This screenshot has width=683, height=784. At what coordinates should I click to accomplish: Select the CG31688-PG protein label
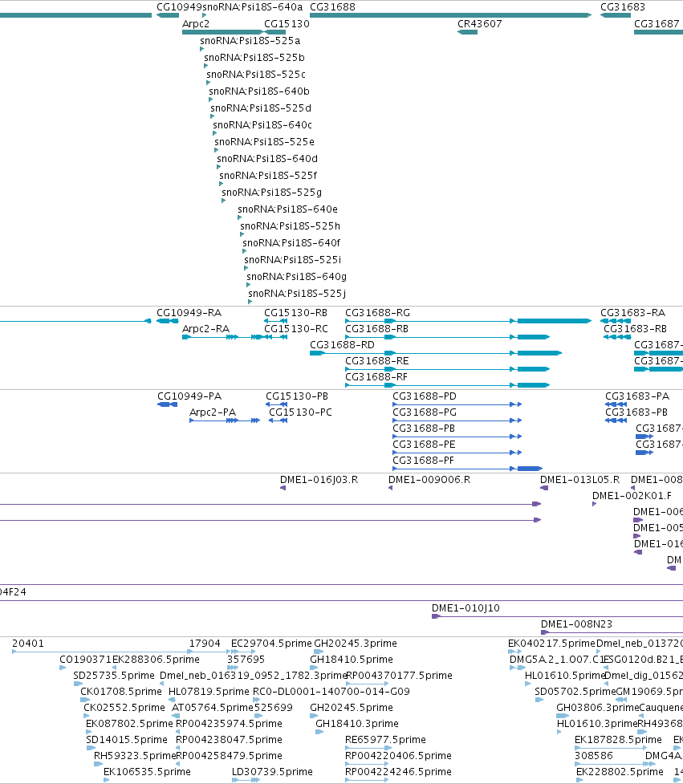tap(425, 412)
